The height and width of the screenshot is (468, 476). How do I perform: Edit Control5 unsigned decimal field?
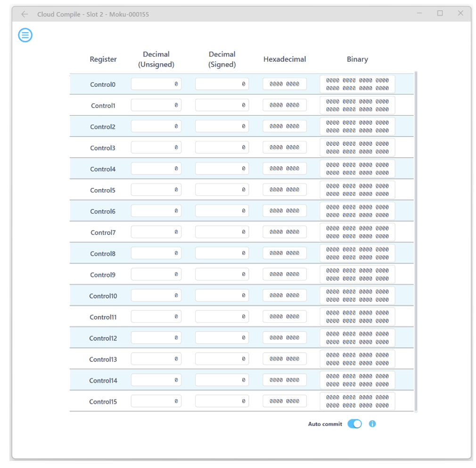point(156,190)
